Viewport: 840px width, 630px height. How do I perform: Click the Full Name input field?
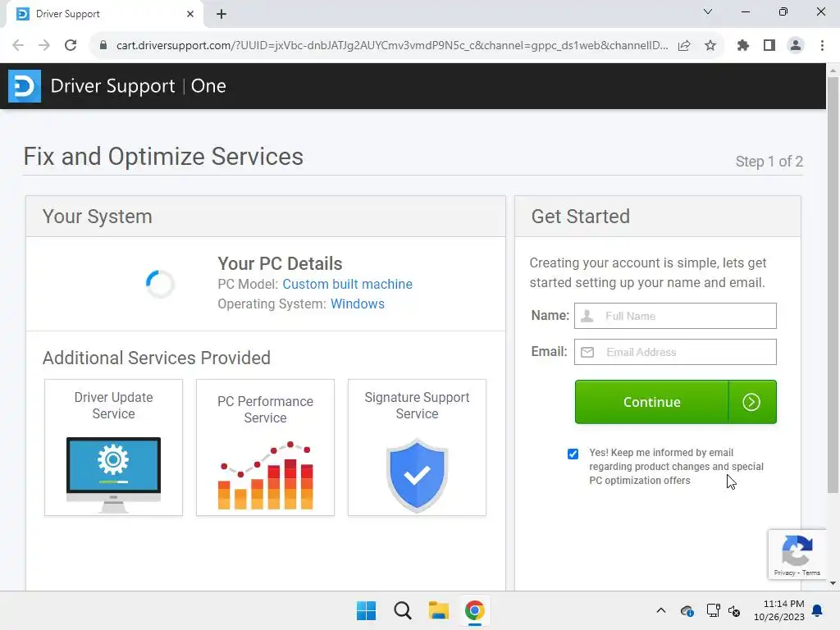676,316
